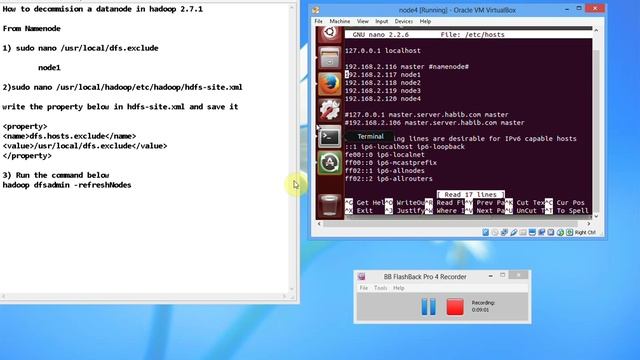Open the recorder's Help menu
Screen dimensions: 640x360
tap(399, 288)
